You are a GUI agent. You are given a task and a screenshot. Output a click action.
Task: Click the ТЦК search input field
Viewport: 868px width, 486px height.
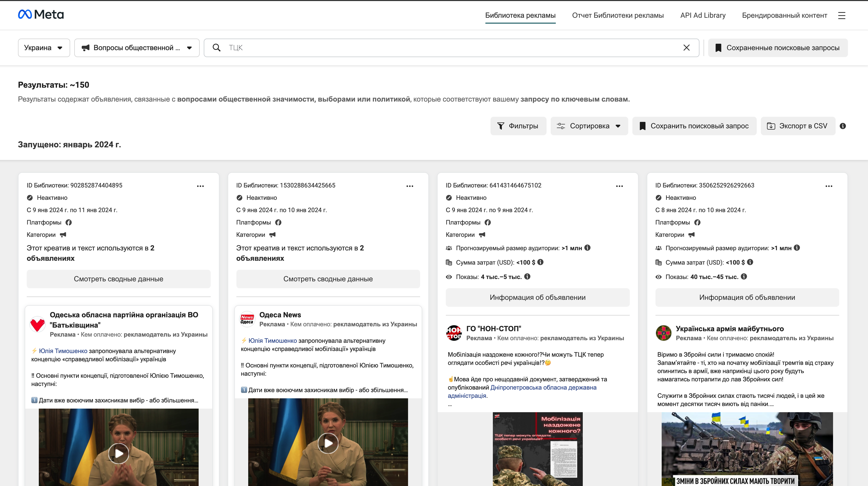pyautogui.click(x=451, y=48)
